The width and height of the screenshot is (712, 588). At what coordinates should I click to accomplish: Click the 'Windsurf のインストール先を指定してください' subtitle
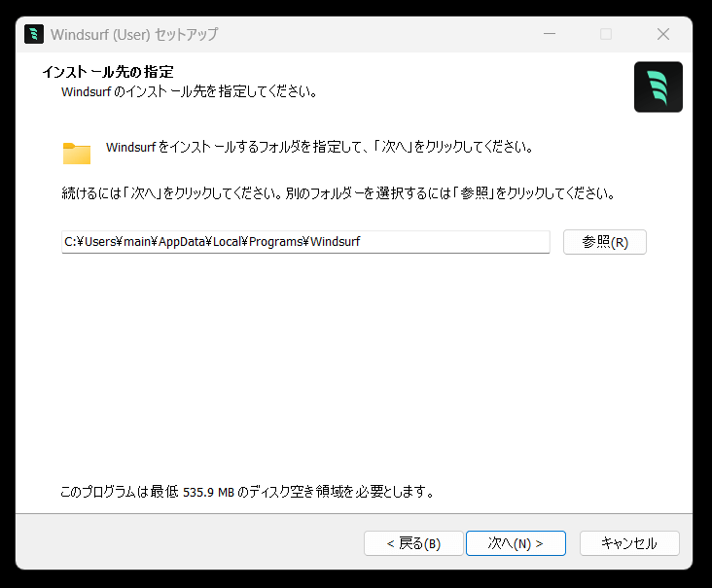[189, 91]
